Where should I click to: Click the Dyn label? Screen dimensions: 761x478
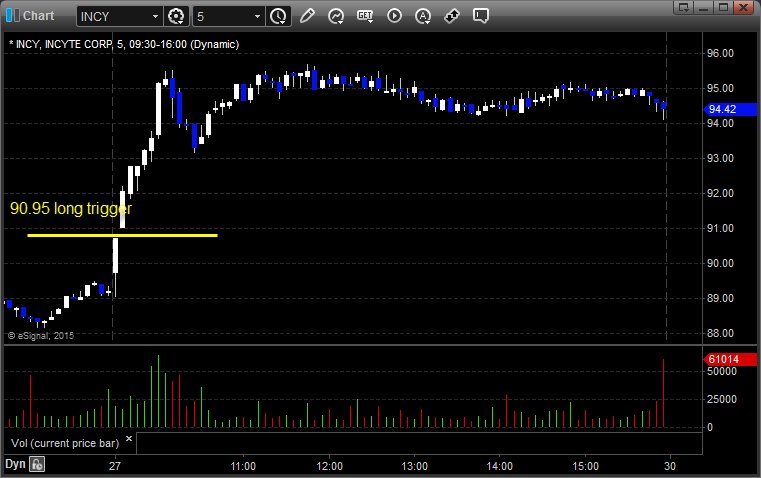15,464
